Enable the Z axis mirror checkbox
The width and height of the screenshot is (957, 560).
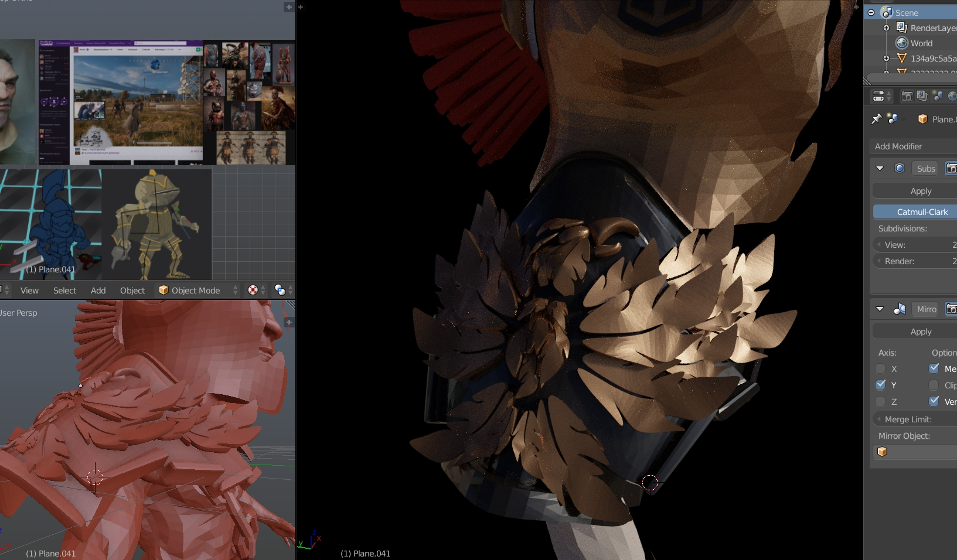coord(880,401)
